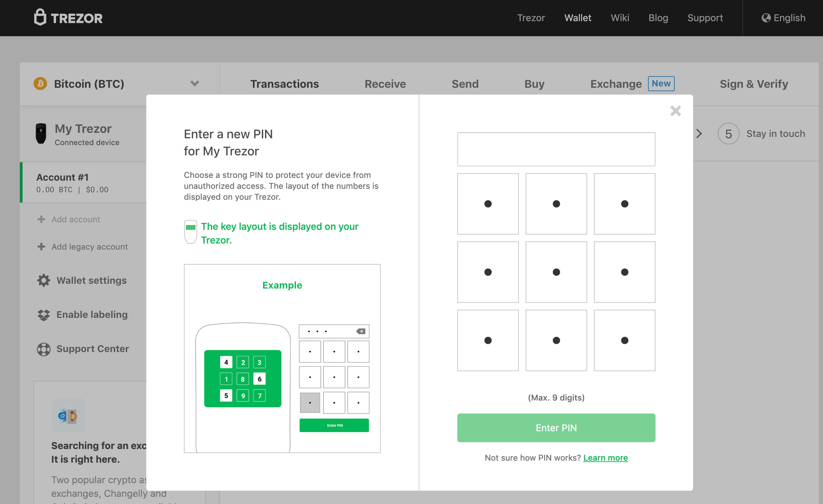Viewport: 823px width, 504px height.
Task: Click the Dropbox icon for labeling
Action: (x=44, y=315)
